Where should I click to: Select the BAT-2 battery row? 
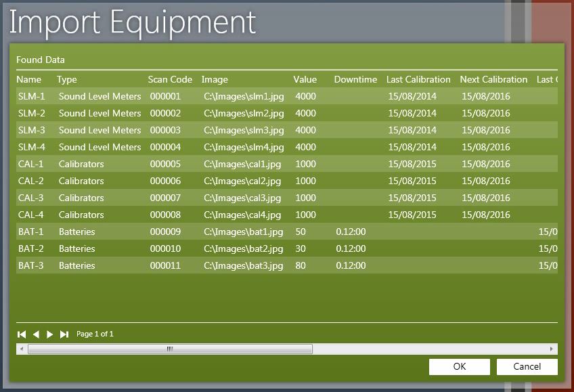coord(31,249)
